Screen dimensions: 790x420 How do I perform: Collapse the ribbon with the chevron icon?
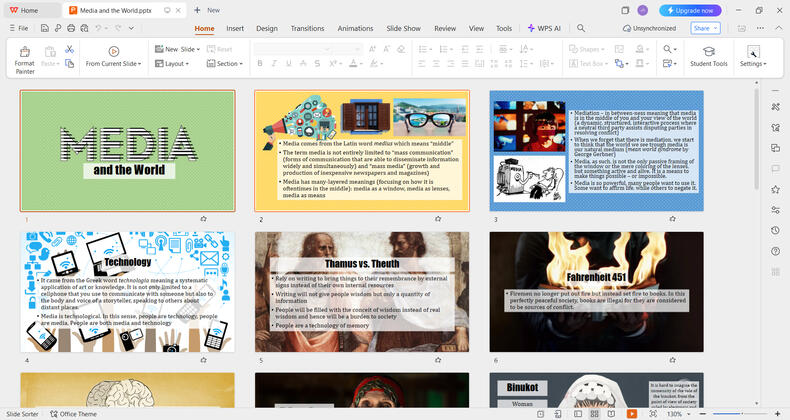778,28
